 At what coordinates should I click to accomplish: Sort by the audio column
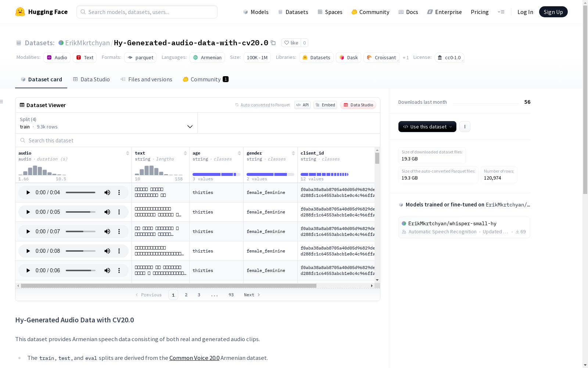(128, 153)
